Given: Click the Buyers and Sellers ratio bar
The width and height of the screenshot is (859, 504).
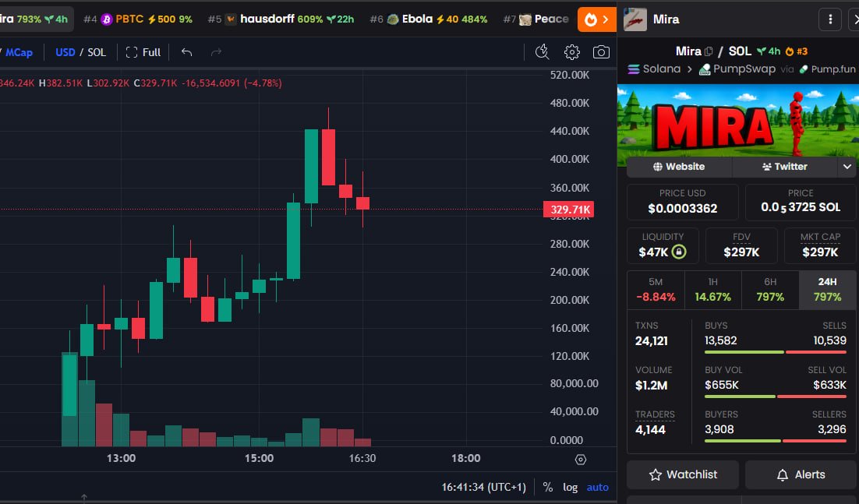Looking at the screenshot, I should 775,441.
